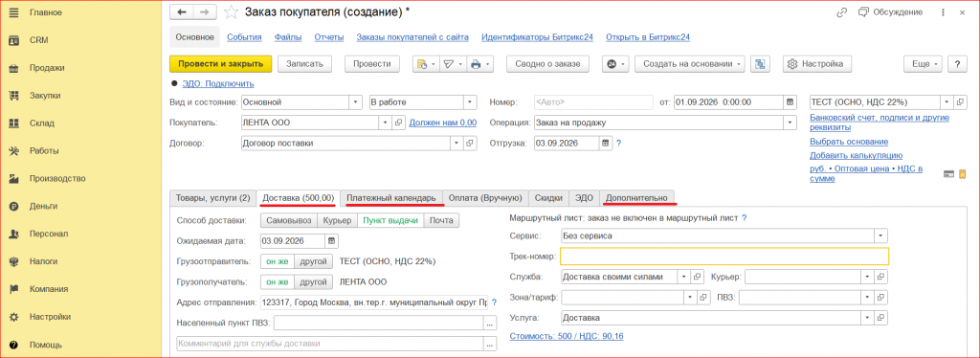
Task: Open the Bitrix24 round icon menu
Action: pyautogui.click(x=615, y=64)
